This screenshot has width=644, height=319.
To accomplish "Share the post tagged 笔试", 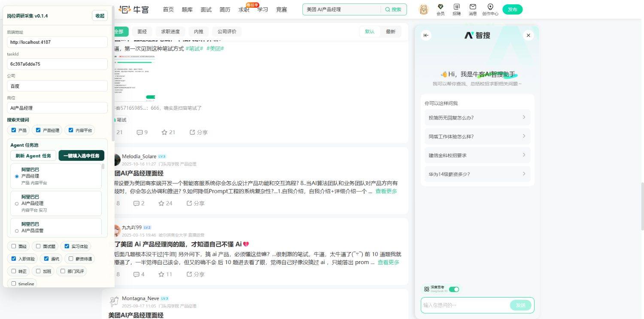I will coord(199,132).
